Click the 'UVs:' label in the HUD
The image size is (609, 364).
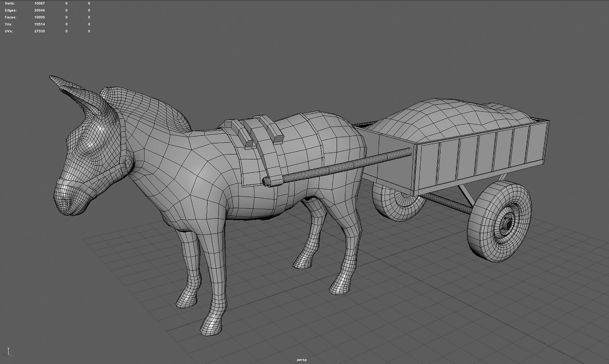pos(9,31)
